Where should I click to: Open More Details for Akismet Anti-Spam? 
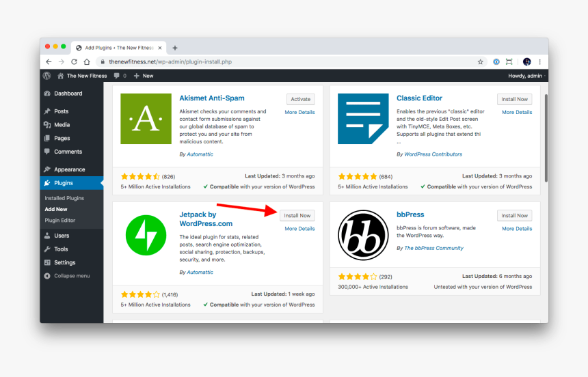pos(299,113)
